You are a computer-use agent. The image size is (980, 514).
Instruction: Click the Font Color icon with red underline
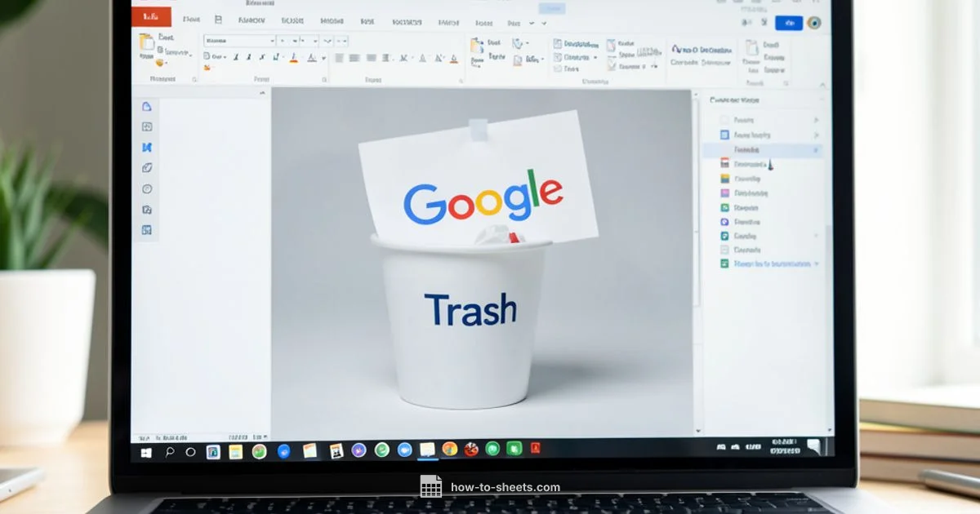point(312,57)
